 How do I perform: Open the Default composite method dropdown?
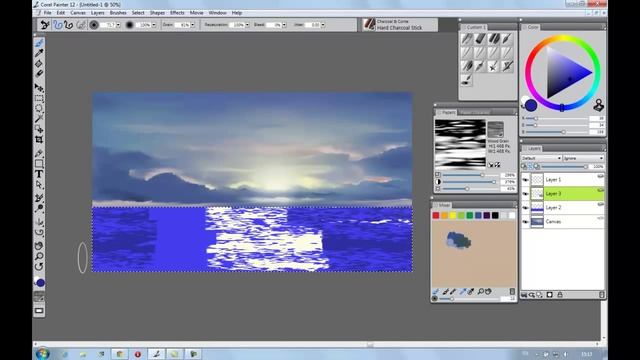[x=541, y=158]
